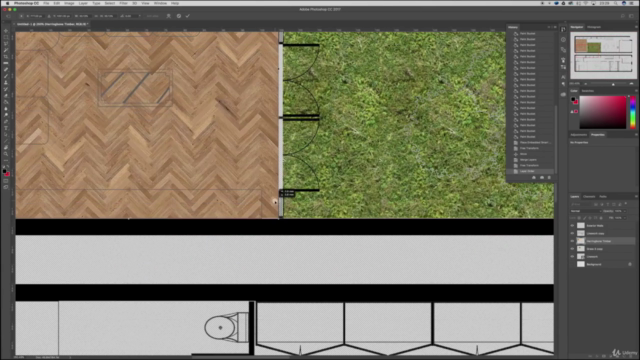Cancel the transform in options bar

pyautogui.click(x=179, y=16)
